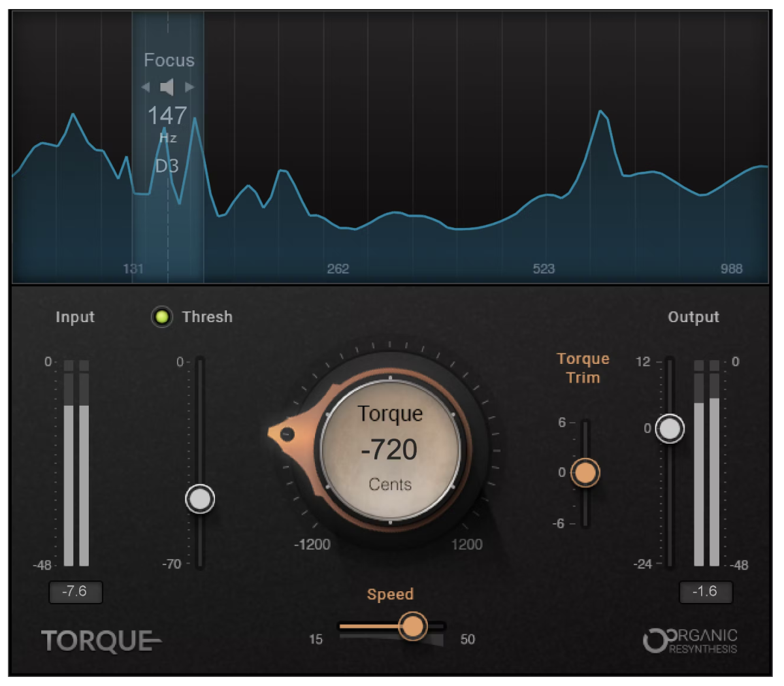784x686 pixels.
Task: Click the 6 mark on Torque Trim scale
Action: [x=562, y=423]
